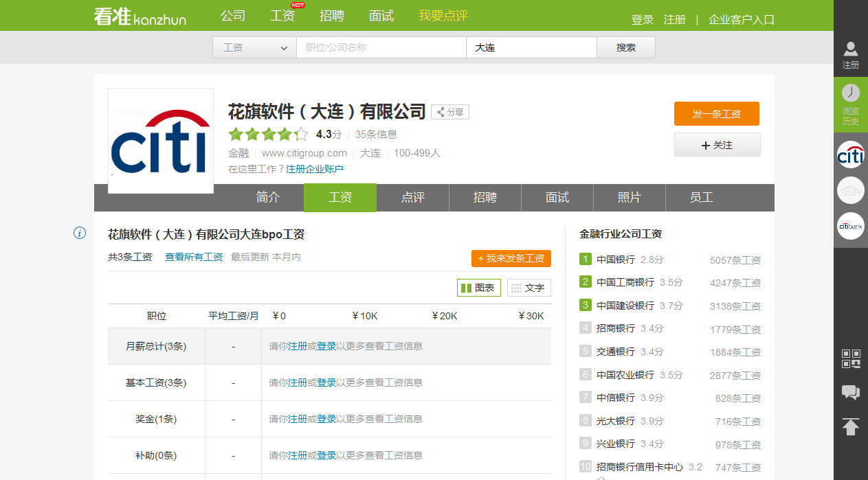Open the 工资 search type dropdown
Viewport: 868px width, 480px height.
254,47
